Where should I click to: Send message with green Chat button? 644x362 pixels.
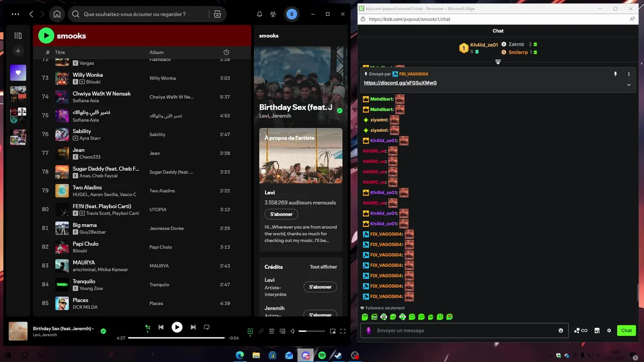point(626,330)
